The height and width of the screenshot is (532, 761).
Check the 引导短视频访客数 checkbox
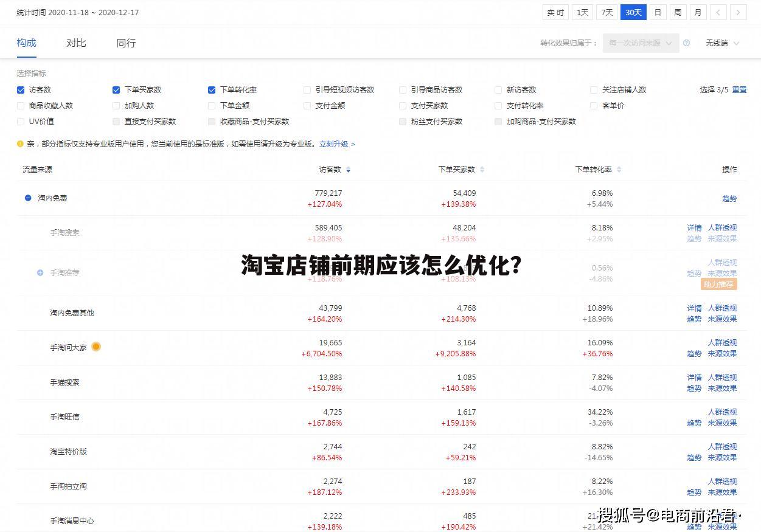point(307,90)
